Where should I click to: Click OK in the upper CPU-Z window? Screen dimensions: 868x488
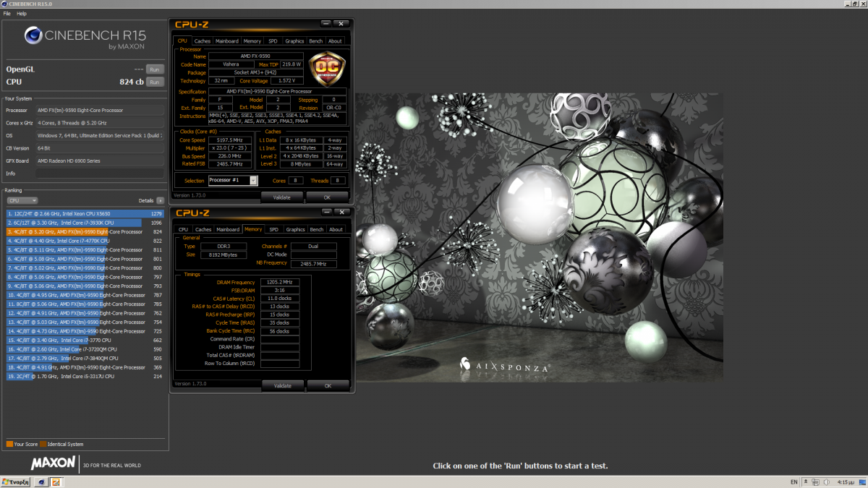tap(327, 197)
